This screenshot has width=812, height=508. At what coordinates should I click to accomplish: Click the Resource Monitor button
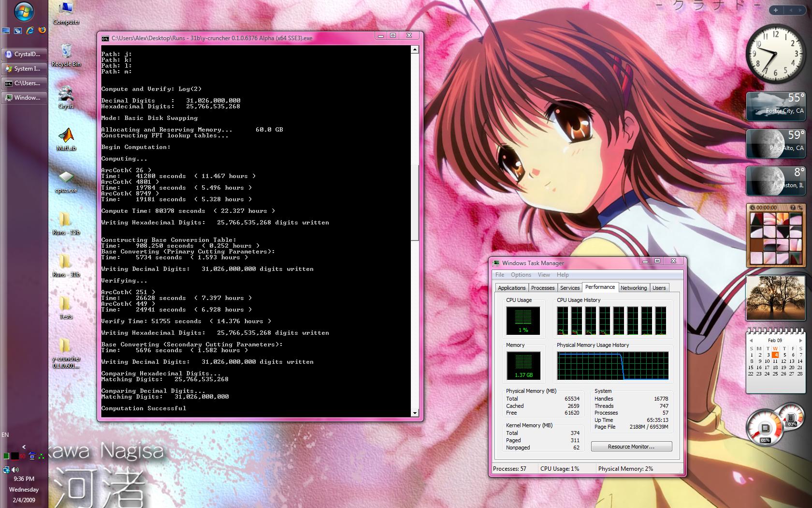tap(631, 447)
